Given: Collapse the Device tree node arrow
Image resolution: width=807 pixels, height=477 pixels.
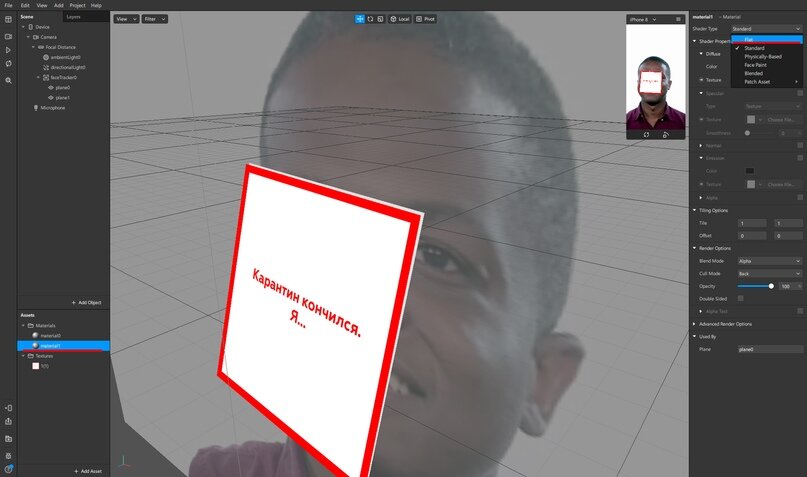Looking at the screenshot, I should point(23,27).
